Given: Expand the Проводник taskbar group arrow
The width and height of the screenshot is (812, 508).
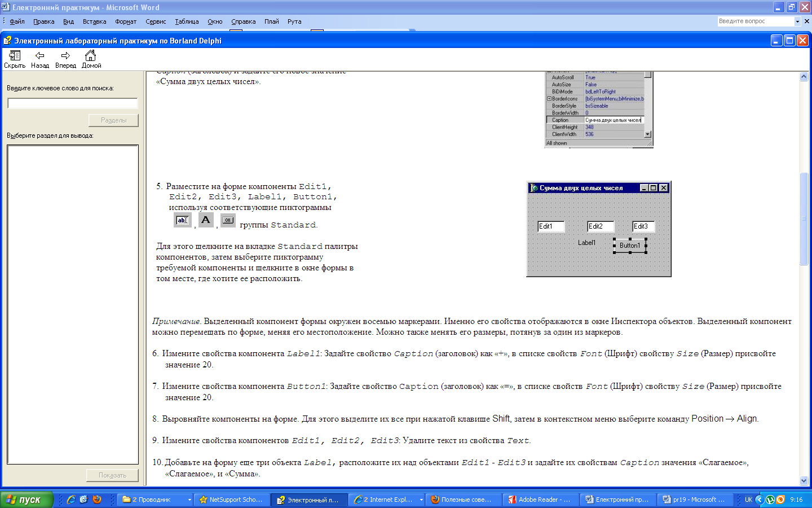Looking at the screenshot, I should (189, 500).
